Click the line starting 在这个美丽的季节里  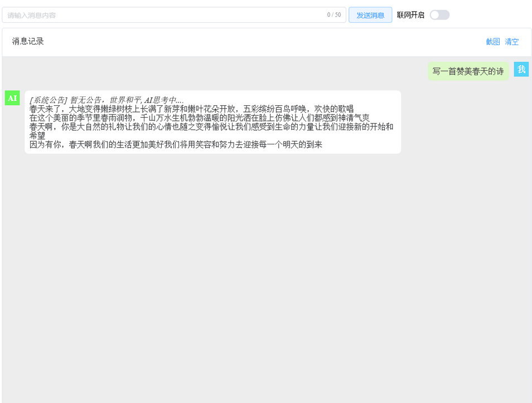200,118
